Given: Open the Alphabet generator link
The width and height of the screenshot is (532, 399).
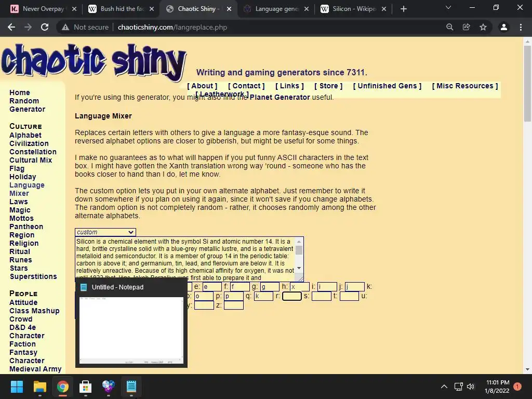Looking at the screenshot, I should click(25, 135).
